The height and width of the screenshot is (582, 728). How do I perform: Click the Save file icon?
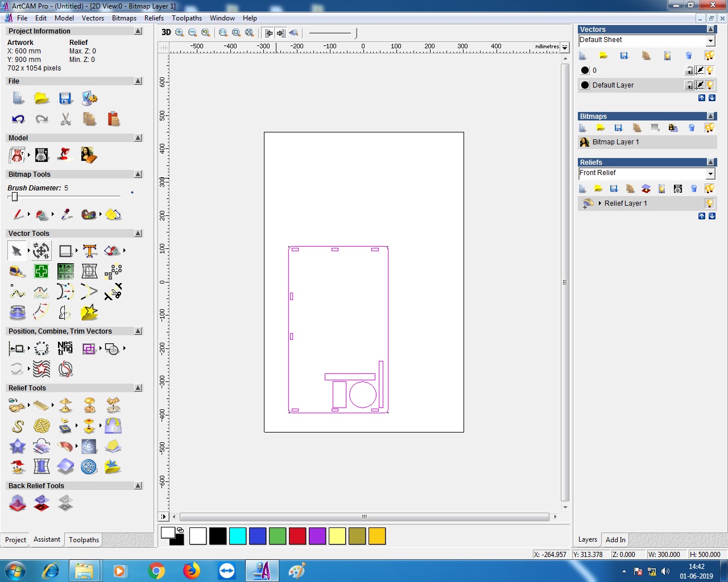65,98
